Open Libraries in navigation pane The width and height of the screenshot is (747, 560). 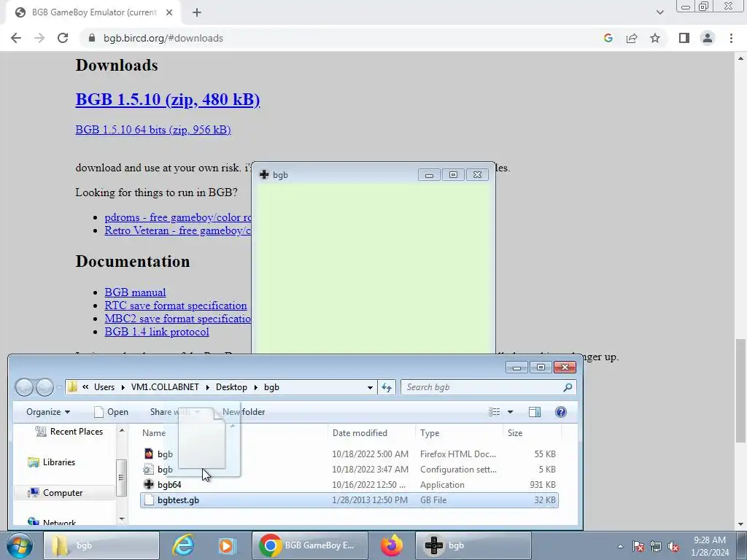pyautogui.click(x=52, y=462)
